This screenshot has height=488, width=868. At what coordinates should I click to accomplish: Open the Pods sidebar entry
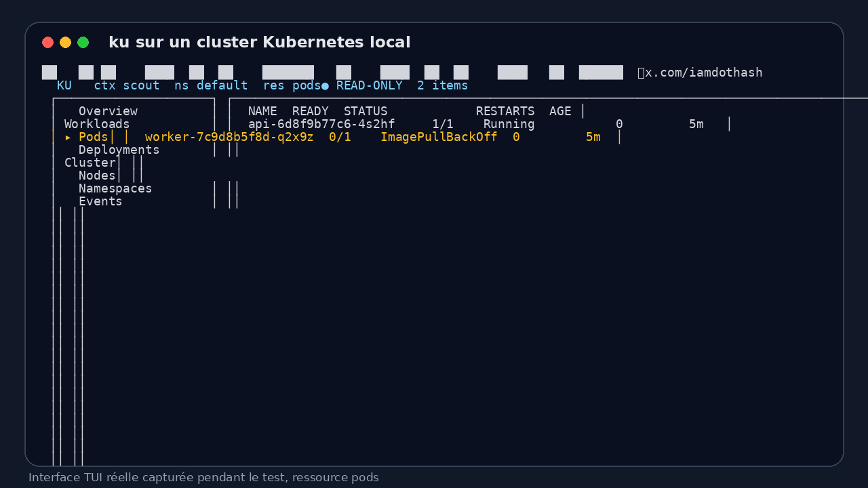click(x=94, y=137)
